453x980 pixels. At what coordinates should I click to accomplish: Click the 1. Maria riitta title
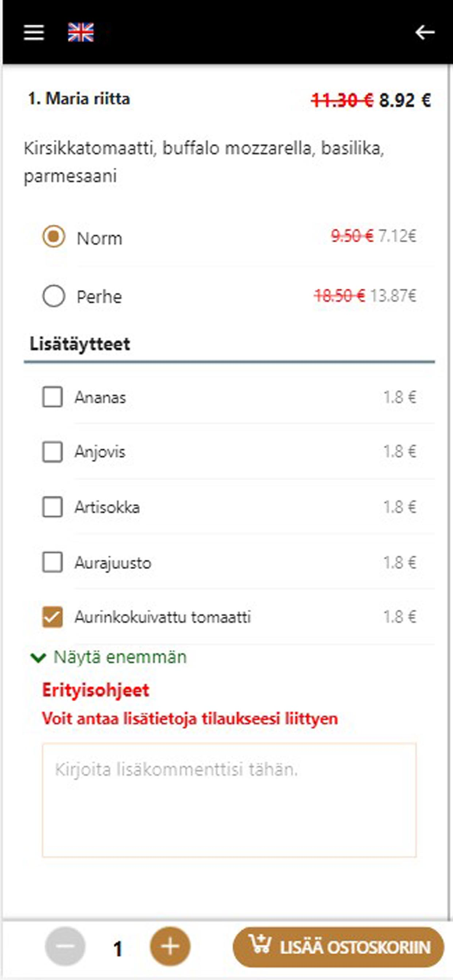coord(79,99)
